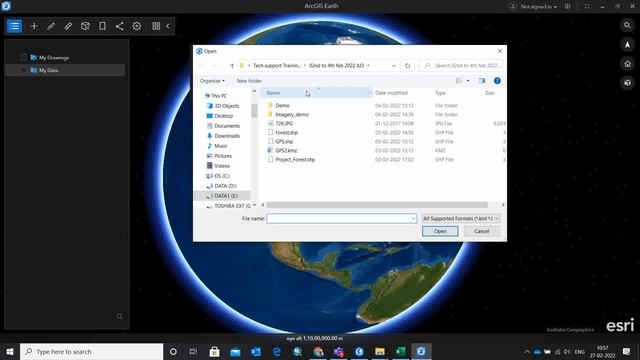Open the basemap gallery grid icon
Viewport: 640px width, 360px height.
coord(156,26)
